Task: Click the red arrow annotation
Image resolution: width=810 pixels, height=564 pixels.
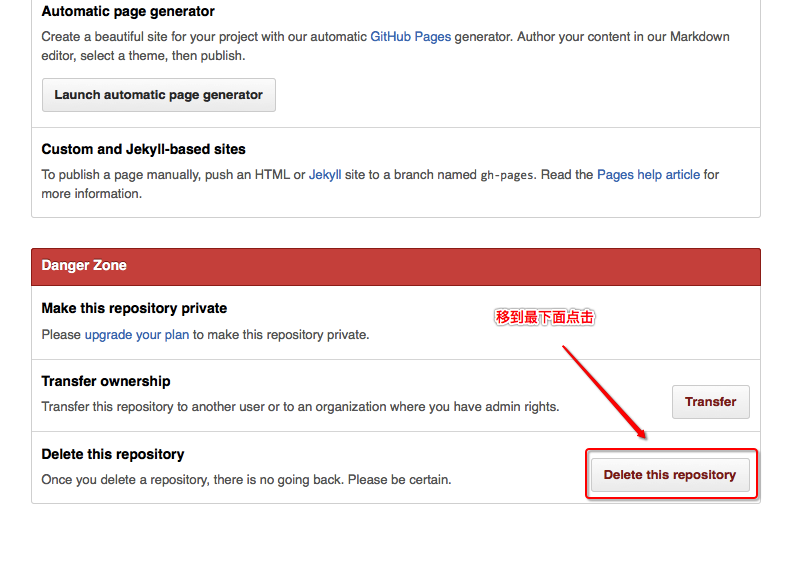Action: [x=604, y=393]
